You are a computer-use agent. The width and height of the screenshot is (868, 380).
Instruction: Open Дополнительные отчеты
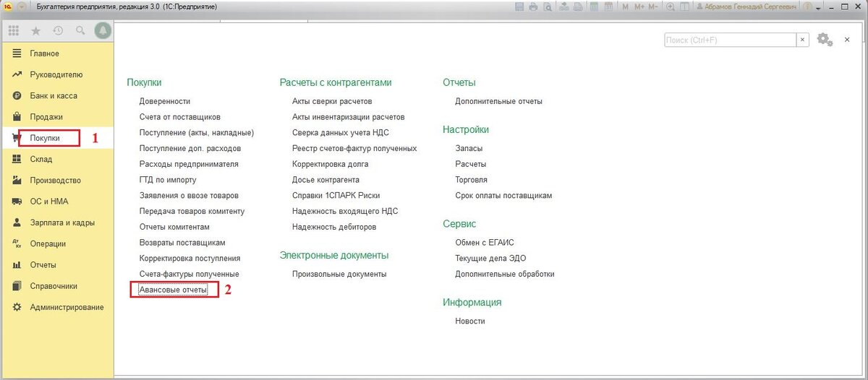[x=498, y=101]
